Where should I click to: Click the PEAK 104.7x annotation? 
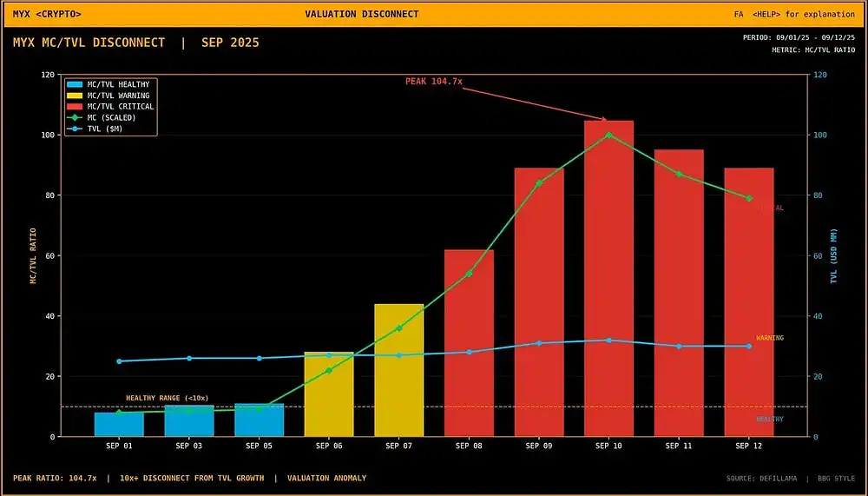(x=433, y=82)
